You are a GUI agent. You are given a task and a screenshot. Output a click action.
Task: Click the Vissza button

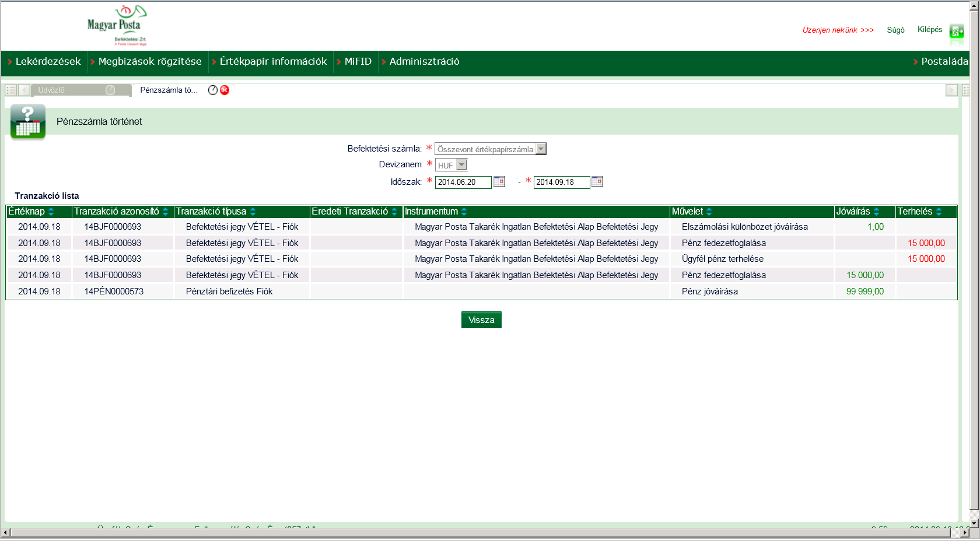[x=481, y=319]
